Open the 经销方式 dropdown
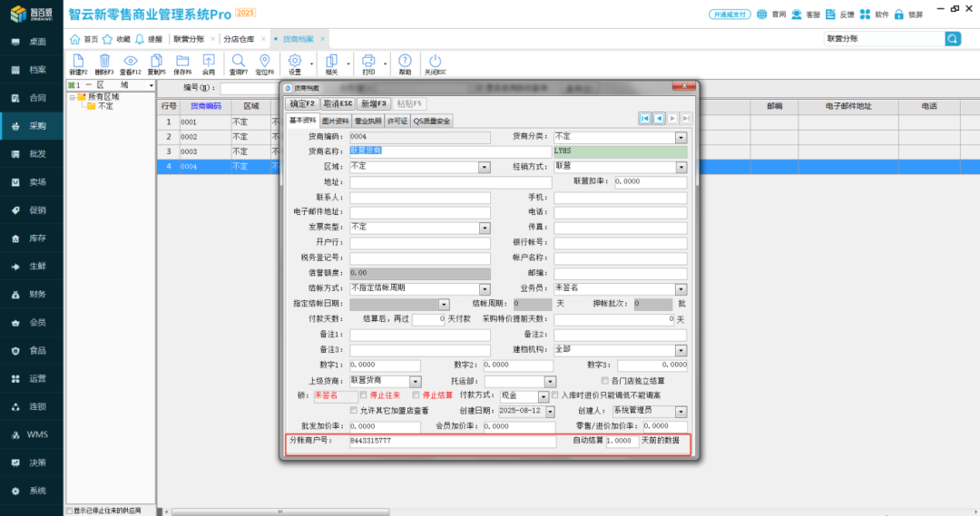 [x=681, y=168]
